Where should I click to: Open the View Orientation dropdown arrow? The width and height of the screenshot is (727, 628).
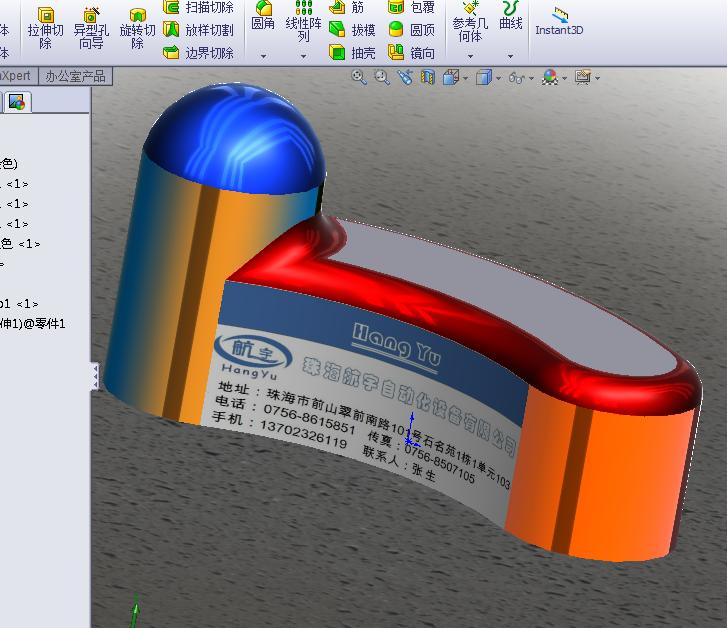pyautogui.click(x=465, y=78)
